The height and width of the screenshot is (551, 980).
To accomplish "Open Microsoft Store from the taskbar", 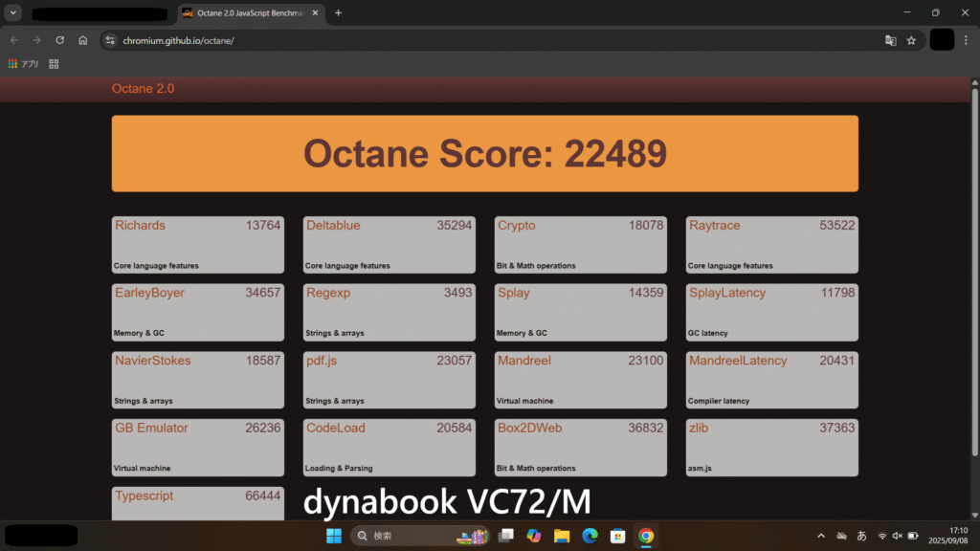I will click(x=618, y=536).
